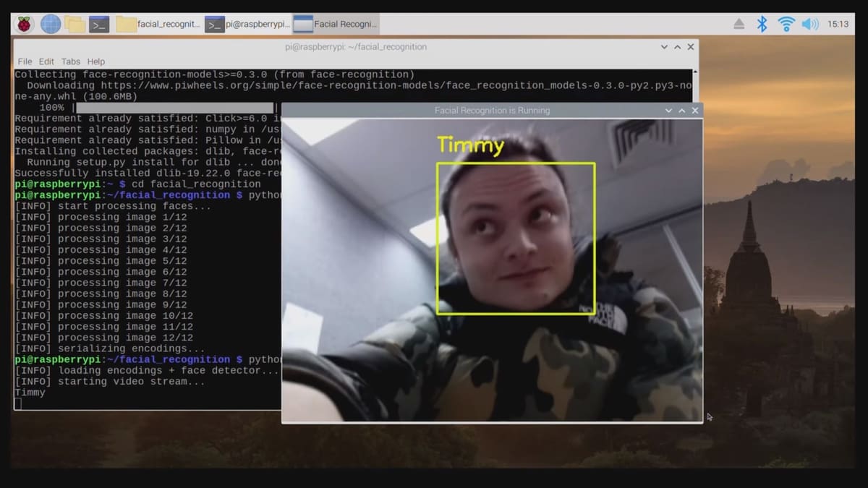Switch to the Facial Recogni... taskbar entry

tap(336, 25)
